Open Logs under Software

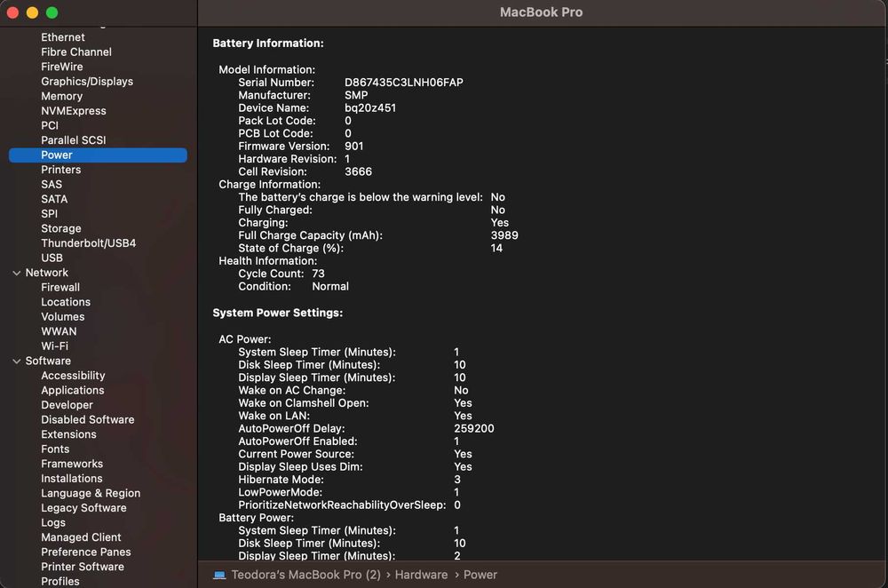pos(53,523)
